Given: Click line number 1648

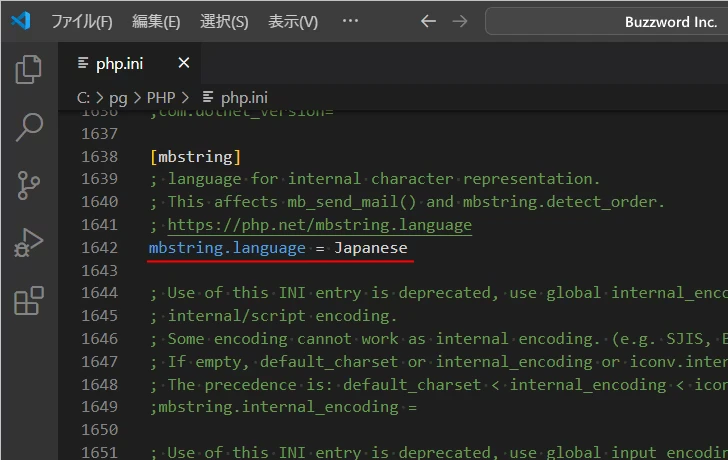Looking at the screenshot, I should (x=99, y=385).
